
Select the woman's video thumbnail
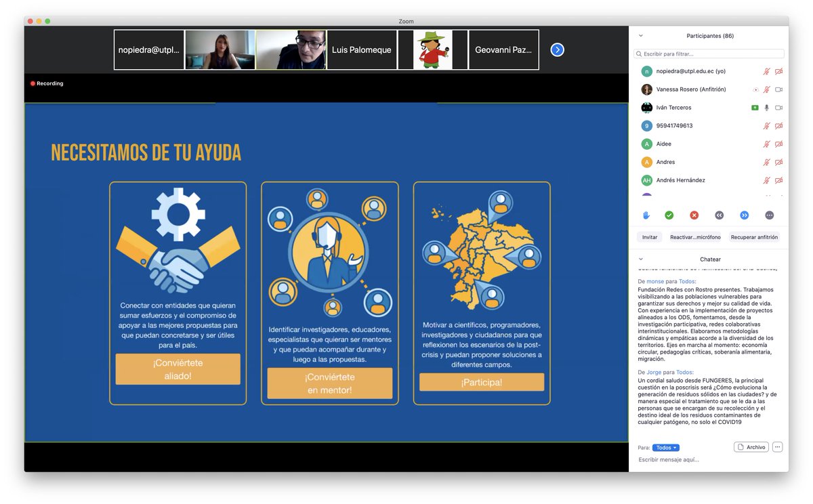220,49
